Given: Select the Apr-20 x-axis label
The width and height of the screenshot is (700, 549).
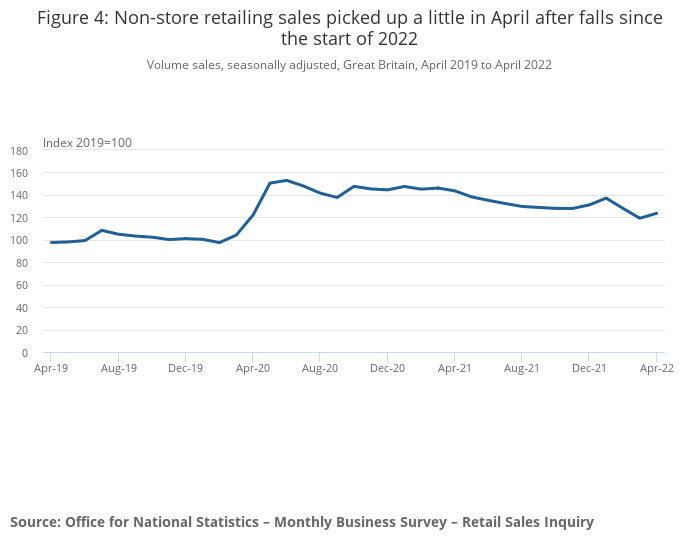Looking at the screenshot, I should pyautogui.click(x=252, y=368).
